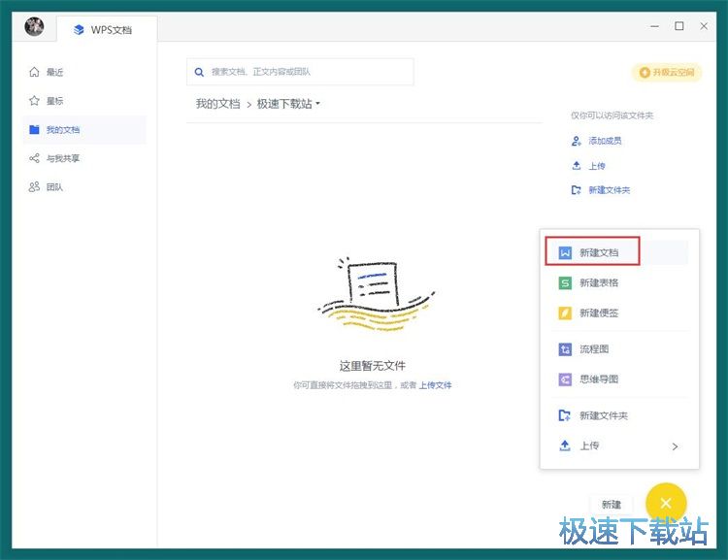Click the 上传文件 link in empty area
This screenshot has height=560, width=728.
pos(435,385)
